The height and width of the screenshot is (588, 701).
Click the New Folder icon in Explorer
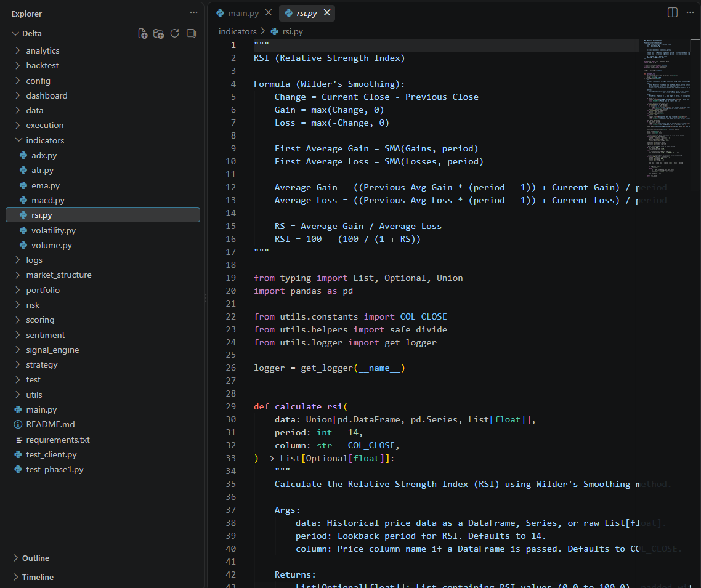(x=159, y=33)
